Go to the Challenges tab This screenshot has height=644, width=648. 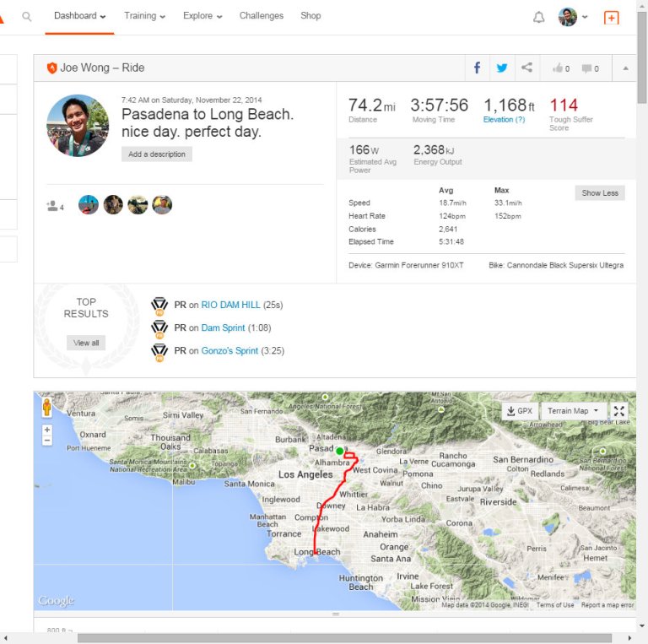coord(262,16)
